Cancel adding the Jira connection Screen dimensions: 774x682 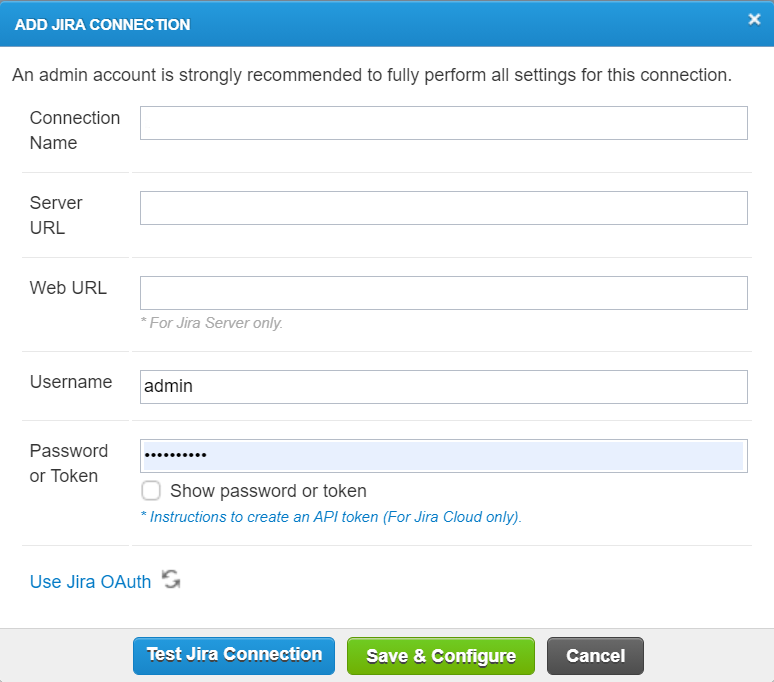click(x=595, y=656)
